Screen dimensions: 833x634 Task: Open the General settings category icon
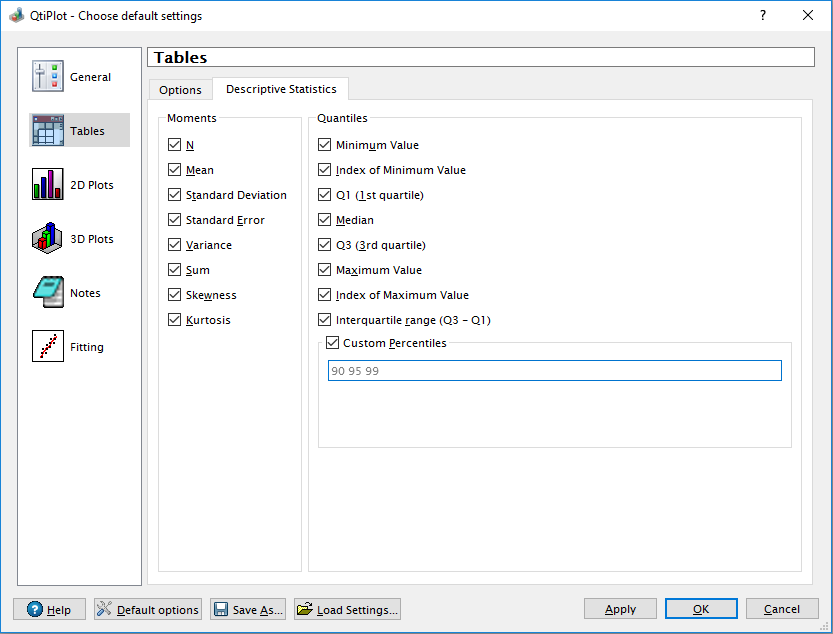coord(48,77)
